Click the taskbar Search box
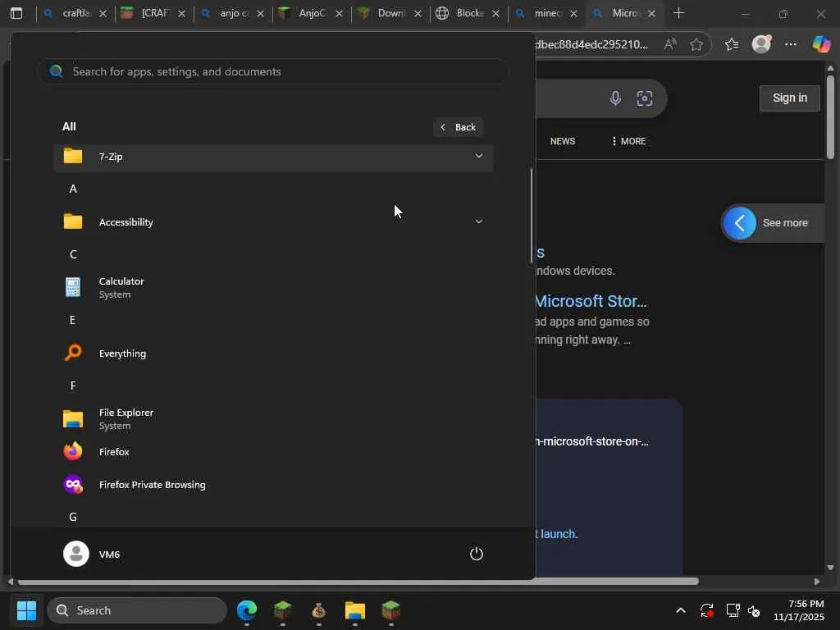 [x=137, y=610]
